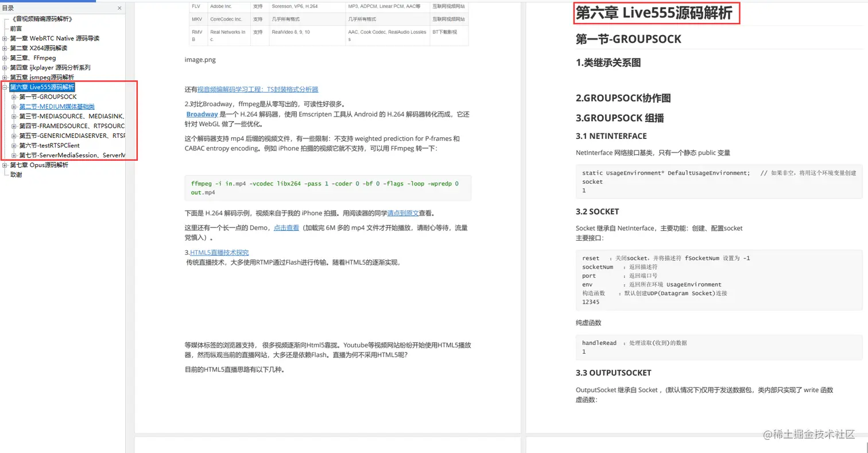The height and width of the screenshot is (453, 868).
Task: Select the 第二节-MEDIUM媒体基础类 tree item
Action: pyautogui.click(x=56, y=106)
